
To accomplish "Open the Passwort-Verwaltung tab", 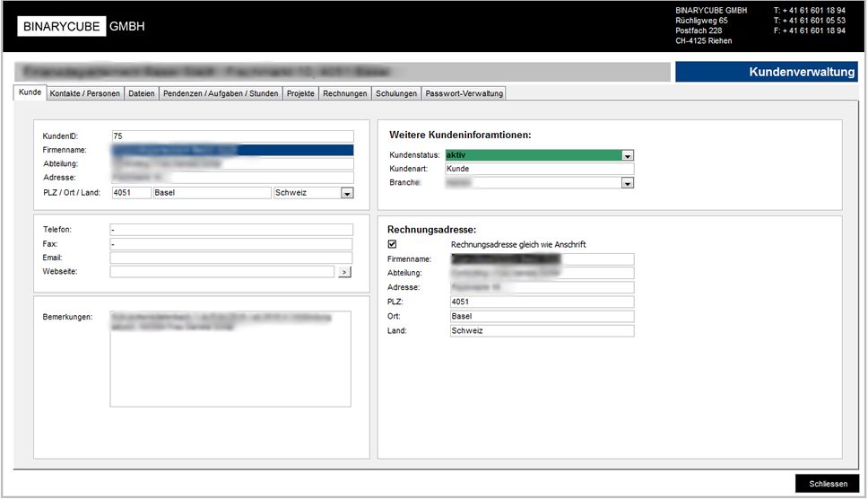I will pos(464,93).
